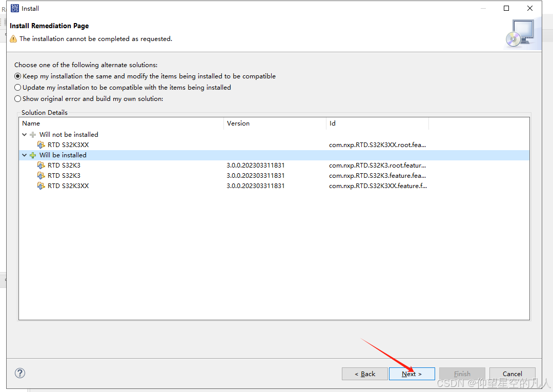Collapse the 'Will be installed' group
Viewport: 553px width, 392px height.
click(x=24, y=155)
